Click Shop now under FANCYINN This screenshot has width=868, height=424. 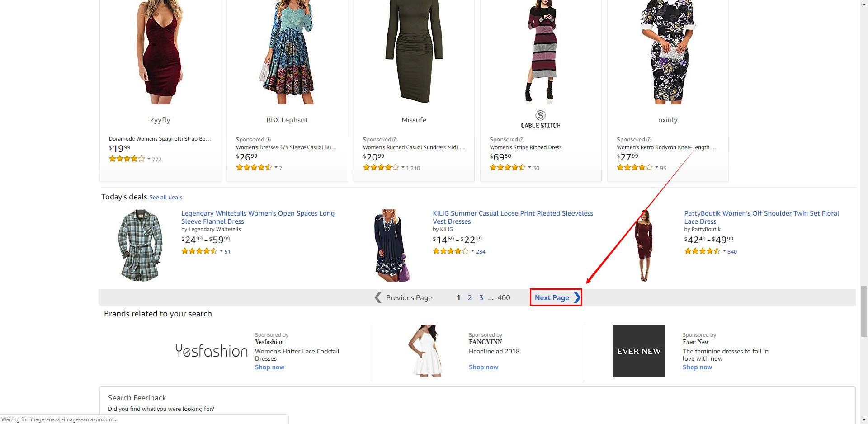(483, 367)
